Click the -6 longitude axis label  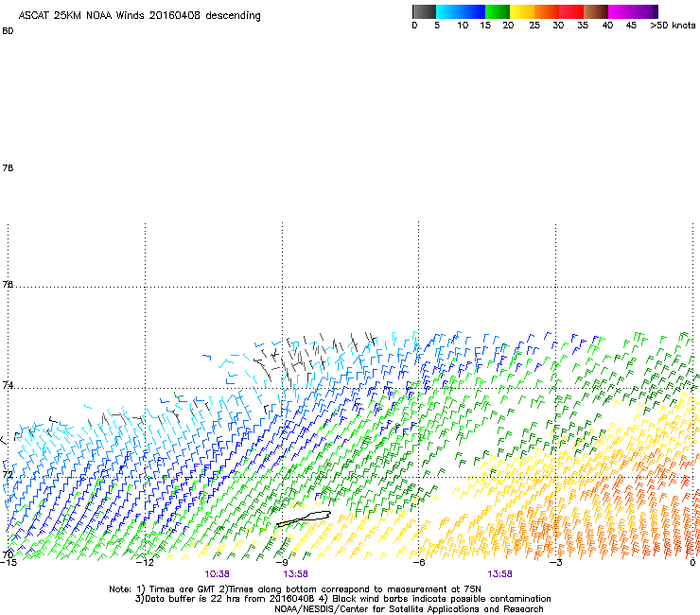point(419,562)
